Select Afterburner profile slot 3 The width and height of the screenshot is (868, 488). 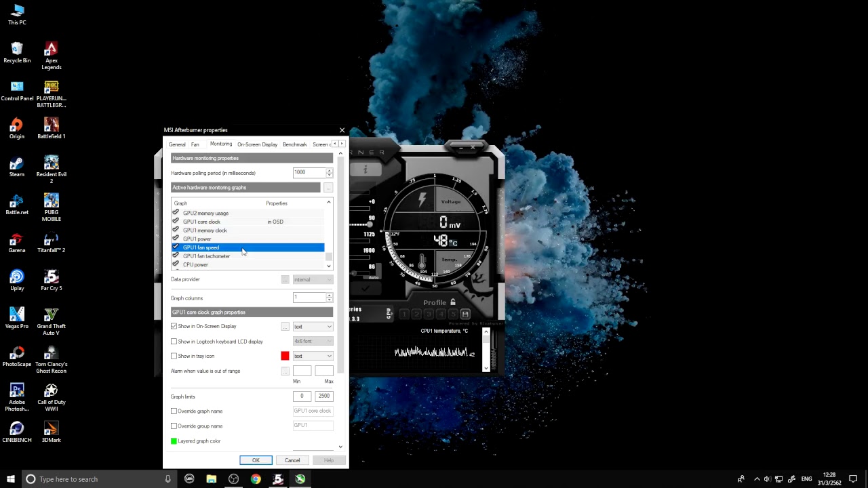click(429, 314)
